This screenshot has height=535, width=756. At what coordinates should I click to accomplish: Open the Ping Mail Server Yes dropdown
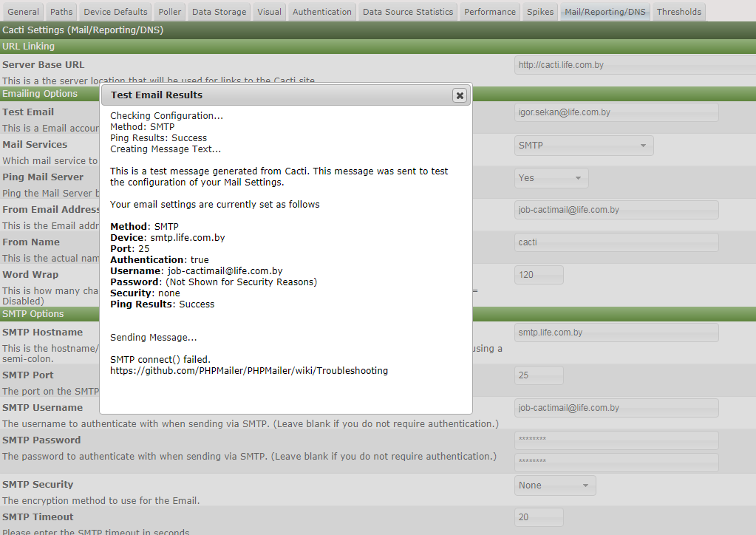coord(551,178)
